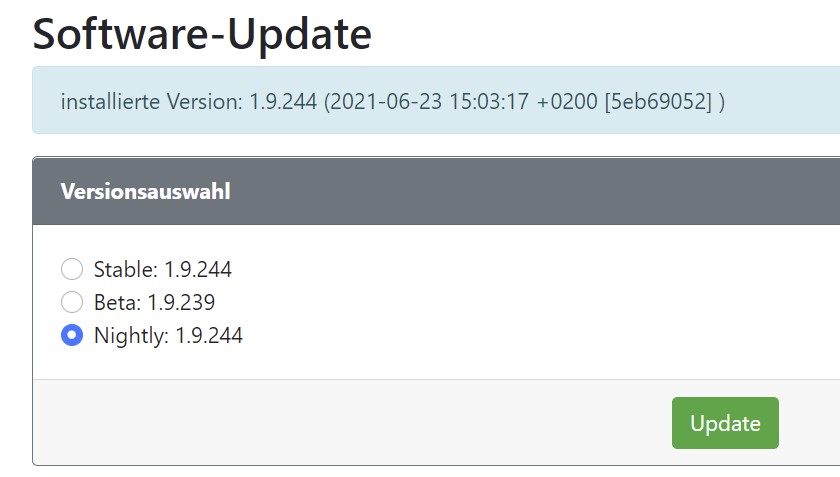Click the gray footer area left of Update
This screenshot has width=840, height=477.
[x=350, y=422]
